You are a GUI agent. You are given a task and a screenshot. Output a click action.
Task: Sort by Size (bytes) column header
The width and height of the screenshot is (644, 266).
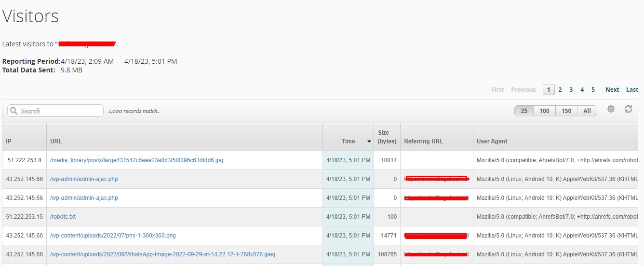point(387,137)
